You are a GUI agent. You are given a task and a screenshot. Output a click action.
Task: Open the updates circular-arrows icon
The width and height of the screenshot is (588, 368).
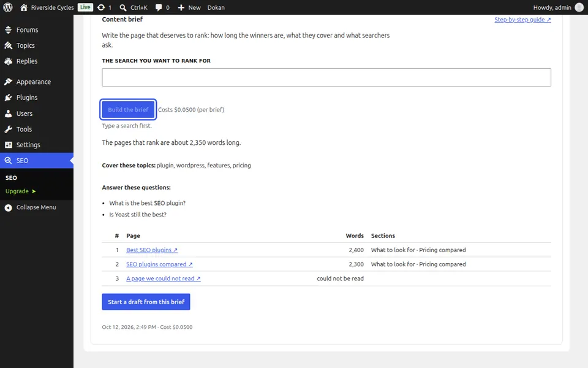(101, 7)
